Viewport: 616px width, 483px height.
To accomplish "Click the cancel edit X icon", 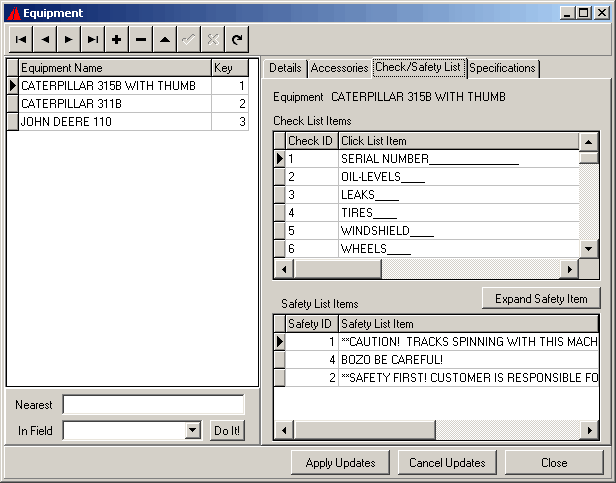I will coord(213,39).
